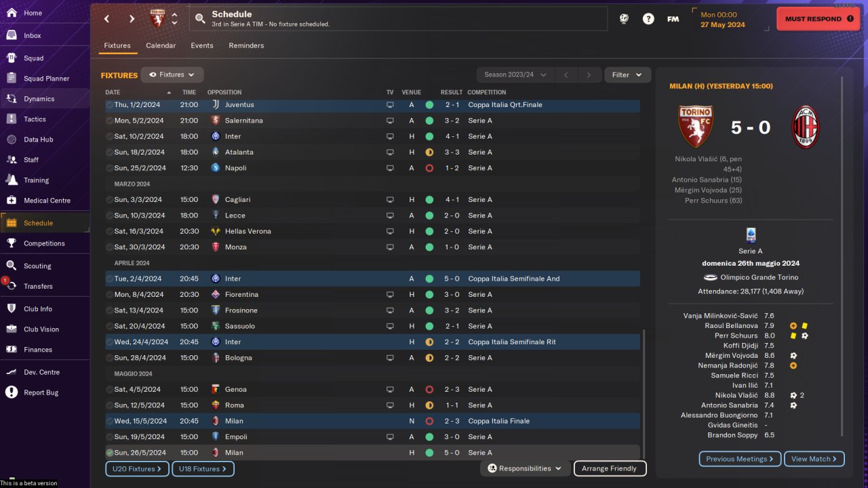Go to the previous season with the left chevron
This screenshot has width=868, height=488.
566,75
